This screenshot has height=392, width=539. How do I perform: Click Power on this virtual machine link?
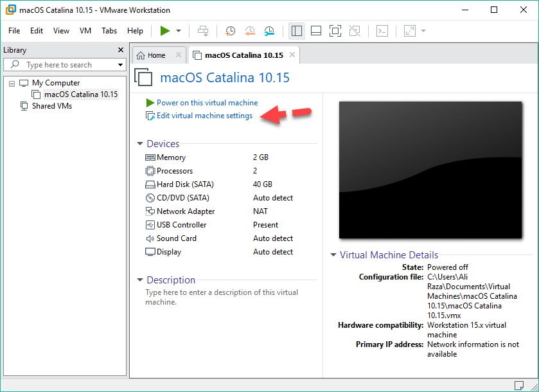tap(207, 103)
